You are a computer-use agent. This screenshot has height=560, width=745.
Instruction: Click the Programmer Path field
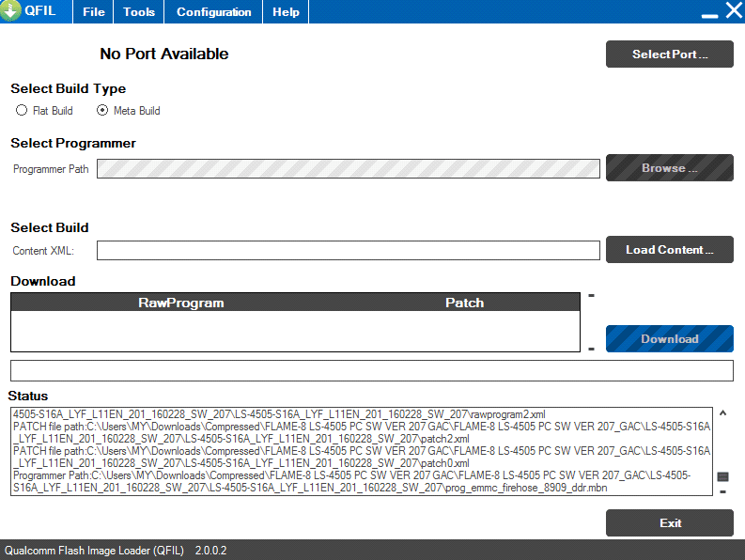pos(349,169)
